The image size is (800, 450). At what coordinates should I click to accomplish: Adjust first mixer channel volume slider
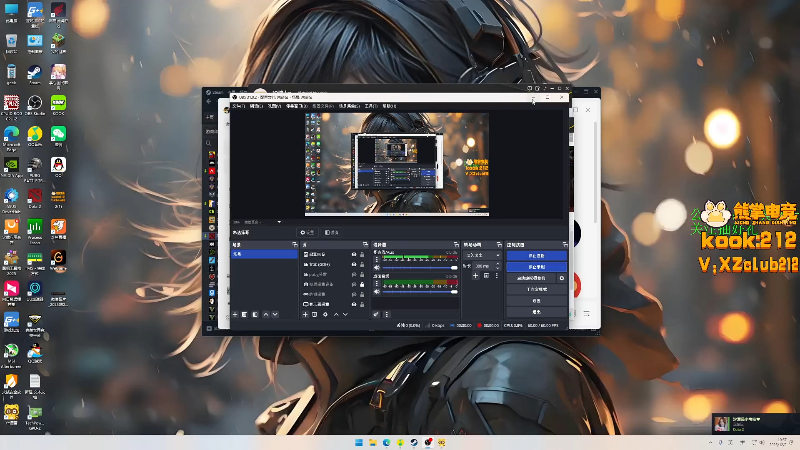click(420, 267)
